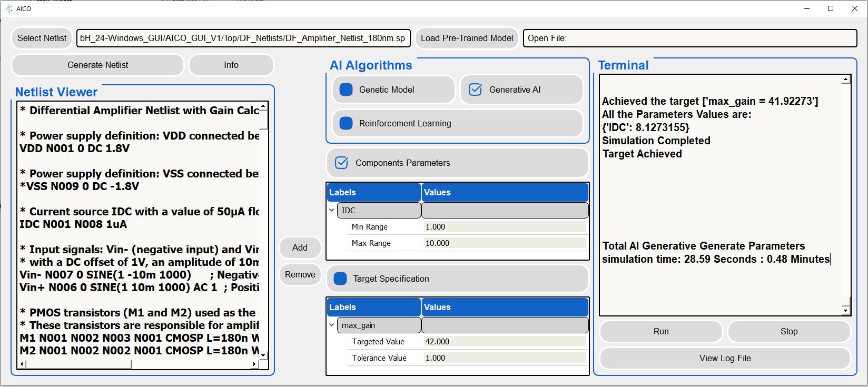The image size is (868, 387).
Task: Edit the Targeted Value field
Action: click(x=504, y=341)
